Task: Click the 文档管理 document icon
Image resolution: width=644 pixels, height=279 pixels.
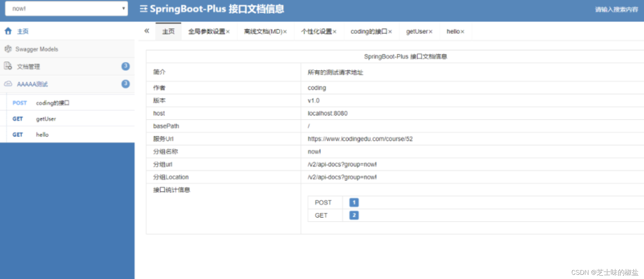Action: pyautogui.click(x=8, y=66)
